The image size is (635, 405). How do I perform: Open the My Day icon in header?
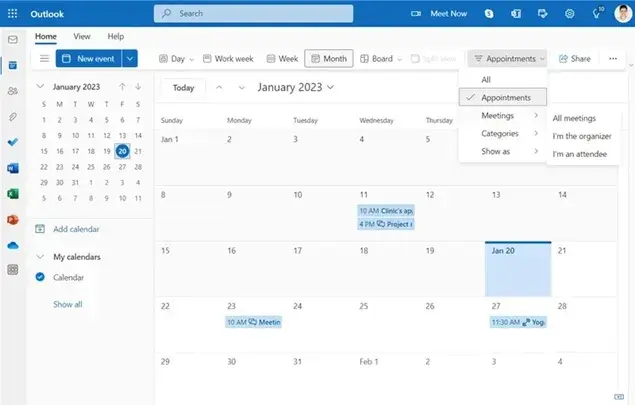(x=542, y=14)
